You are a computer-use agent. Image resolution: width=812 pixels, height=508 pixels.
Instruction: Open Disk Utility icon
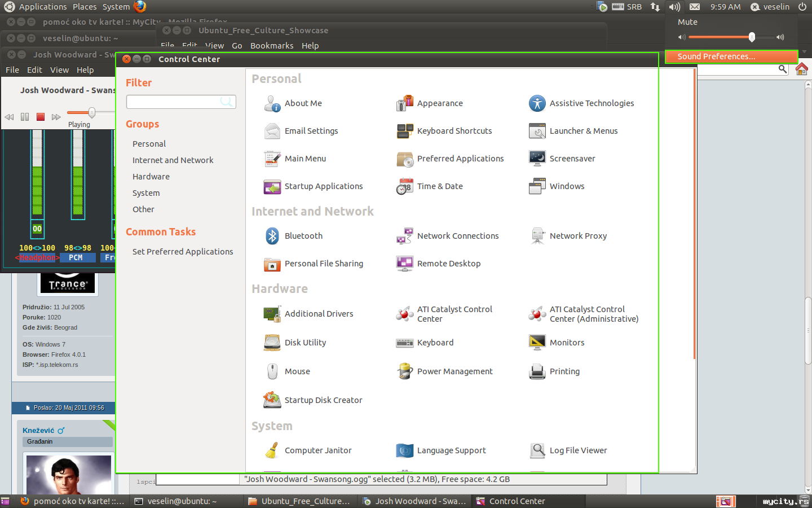pos(272,343)
